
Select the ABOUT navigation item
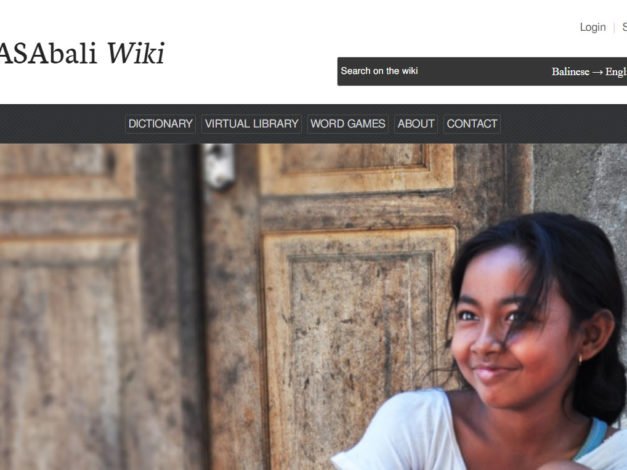pyautogui.click(x=416, y=124)
